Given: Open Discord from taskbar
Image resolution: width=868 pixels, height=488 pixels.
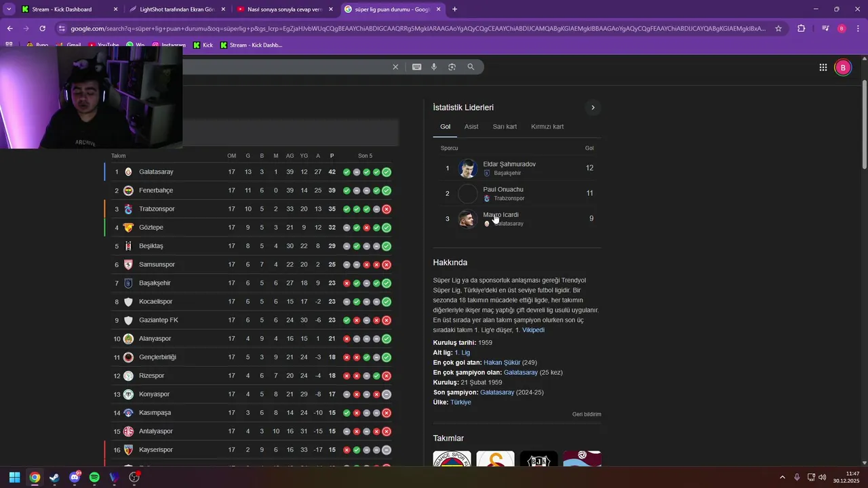Looking at the screenshot, I should coord(75,477).
